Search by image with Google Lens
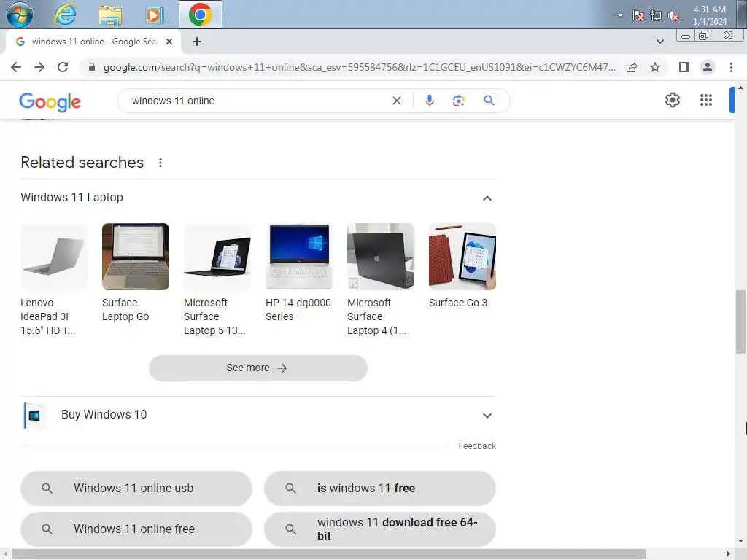The width and height of the screenshot is (747, 560). click(458, 101)
